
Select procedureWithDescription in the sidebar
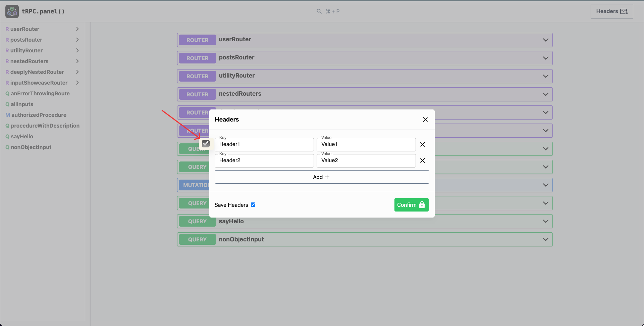pos(45,126)
